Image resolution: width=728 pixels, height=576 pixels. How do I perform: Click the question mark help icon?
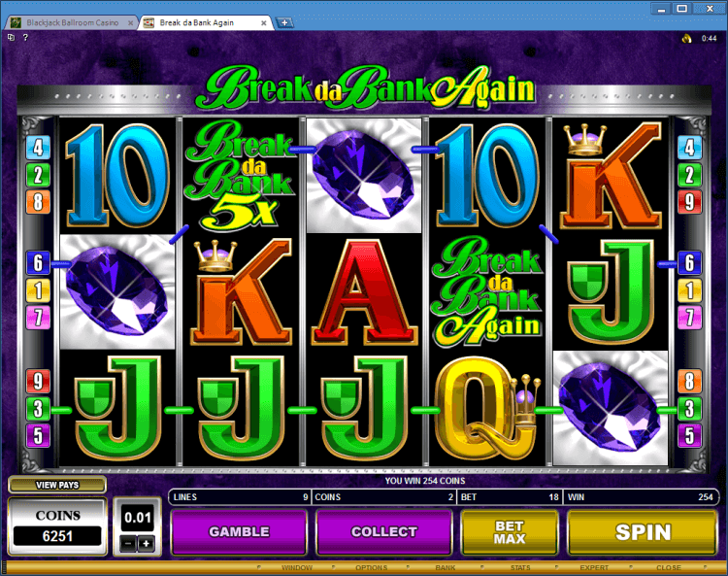click(x=25, y=38)
